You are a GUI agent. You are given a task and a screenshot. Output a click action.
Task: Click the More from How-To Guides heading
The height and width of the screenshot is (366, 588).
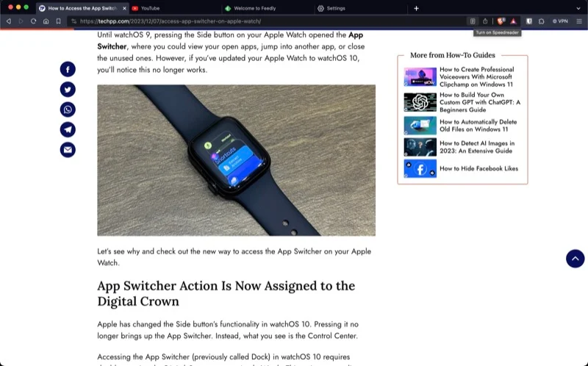453,55
